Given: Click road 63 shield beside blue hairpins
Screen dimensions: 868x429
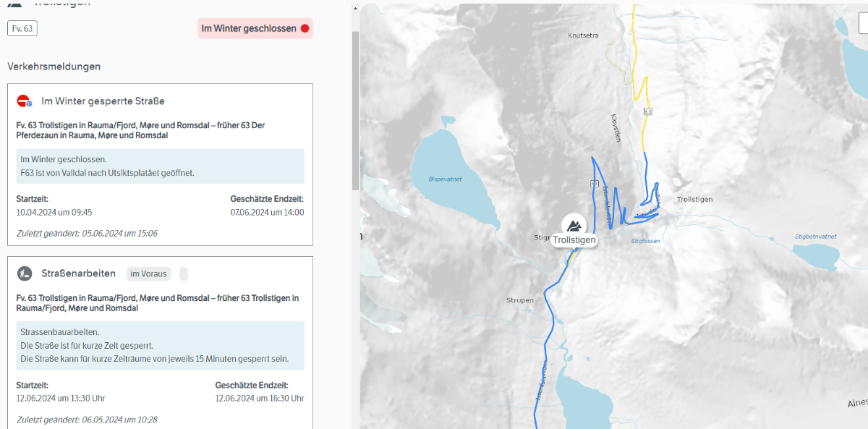Looking at the screenshot, I should pyautogui.click(x=594, y=183).
